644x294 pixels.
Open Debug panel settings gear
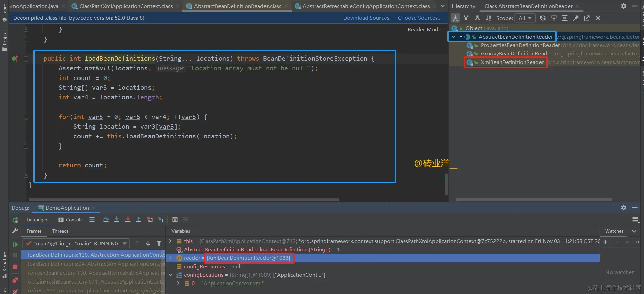[624, 208]
